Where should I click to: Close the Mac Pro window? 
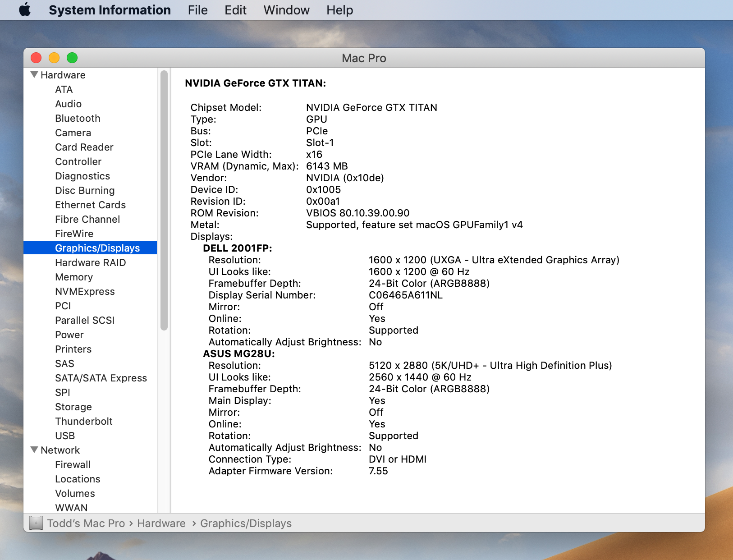click(x=36, y=58)
